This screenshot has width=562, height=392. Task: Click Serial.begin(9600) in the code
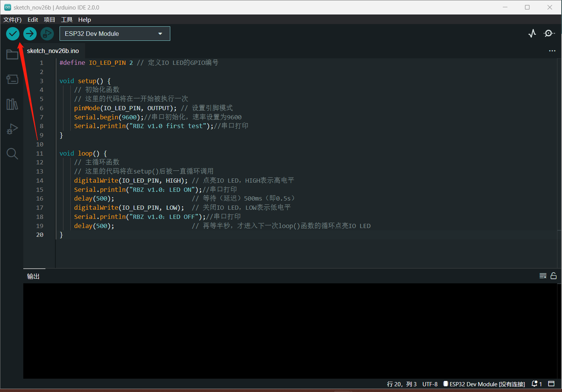coord(107,117)
